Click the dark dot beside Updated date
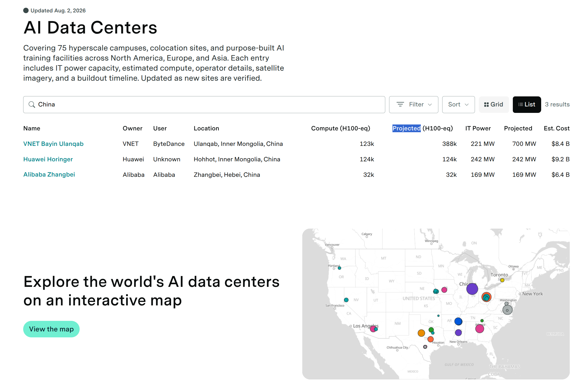586x392 pixels. tap(26, 11)
